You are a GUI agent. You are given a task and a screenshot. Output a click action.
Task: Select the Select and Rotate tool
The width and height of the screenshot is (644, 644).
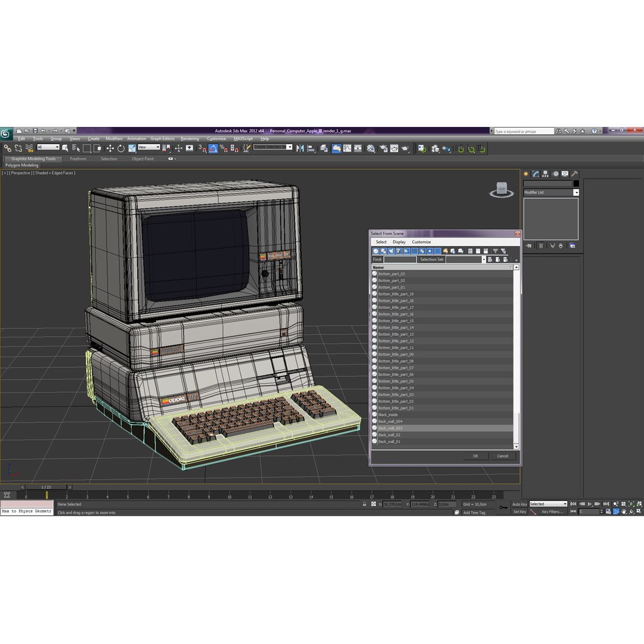point(120,148)
